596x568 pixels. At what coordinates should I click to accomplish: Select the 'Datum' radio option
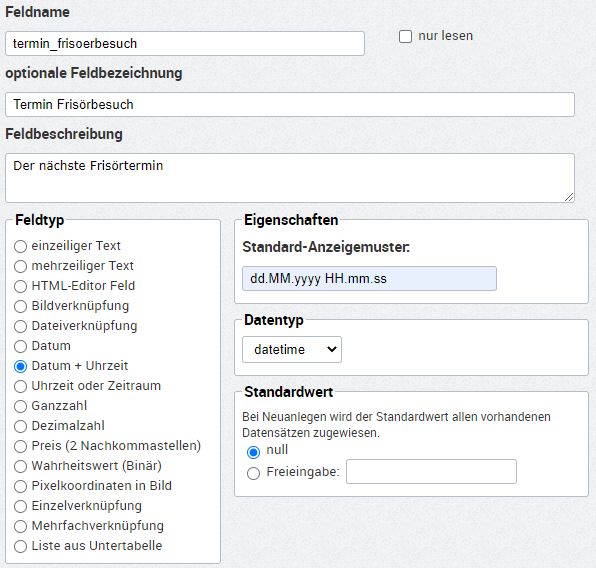20,346
